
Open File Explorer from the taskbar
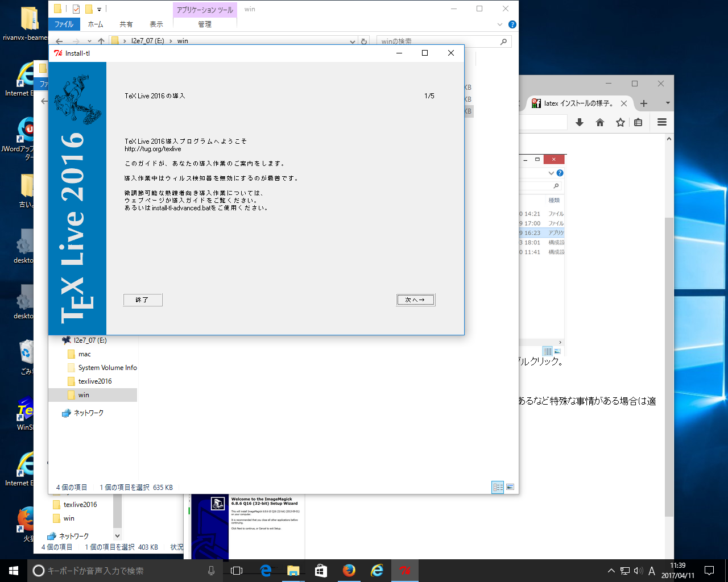tap(293, 571)
